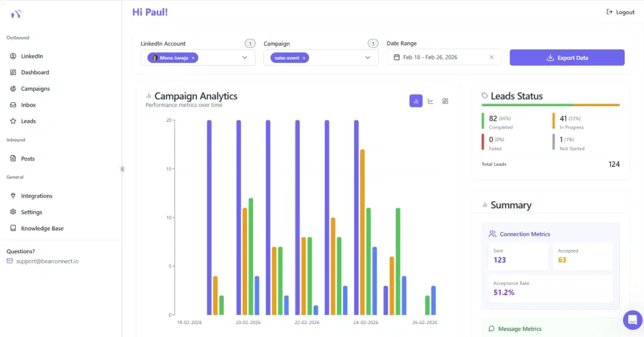Toggle the line chart view
This screenshot has height=337, width=644.
(430, 101)
